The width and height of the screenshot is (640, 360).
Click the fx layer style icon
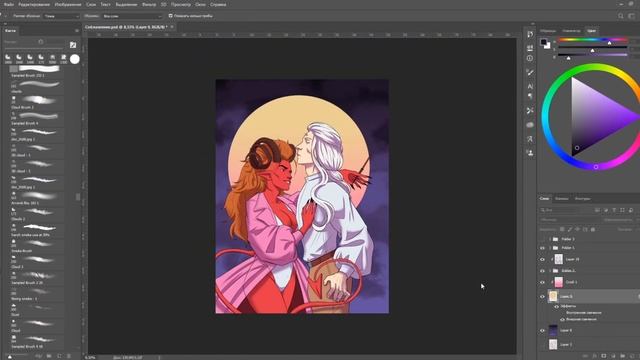pyautogui.click(x=594, y=356)
